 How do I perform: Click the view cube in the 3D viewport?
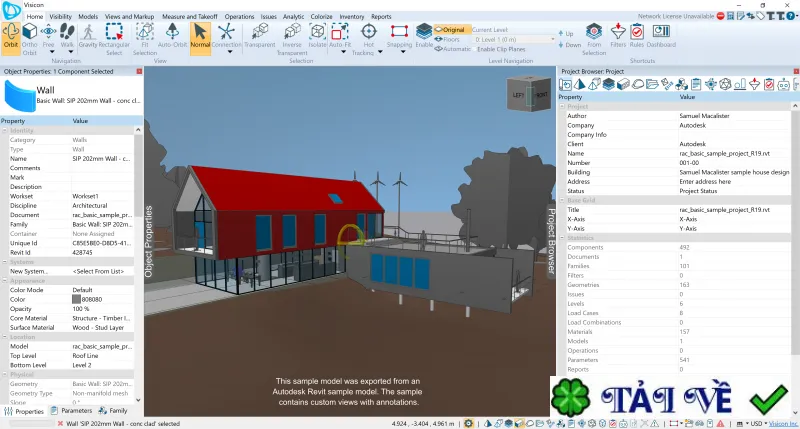528,94
